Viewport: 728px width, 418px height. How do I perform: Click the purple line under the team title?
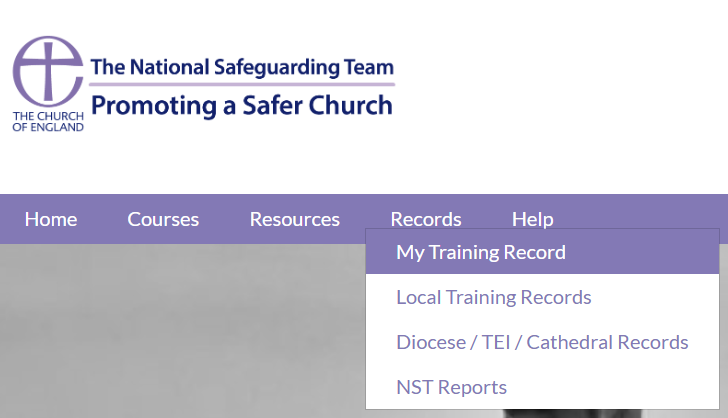tap(241, 85)
